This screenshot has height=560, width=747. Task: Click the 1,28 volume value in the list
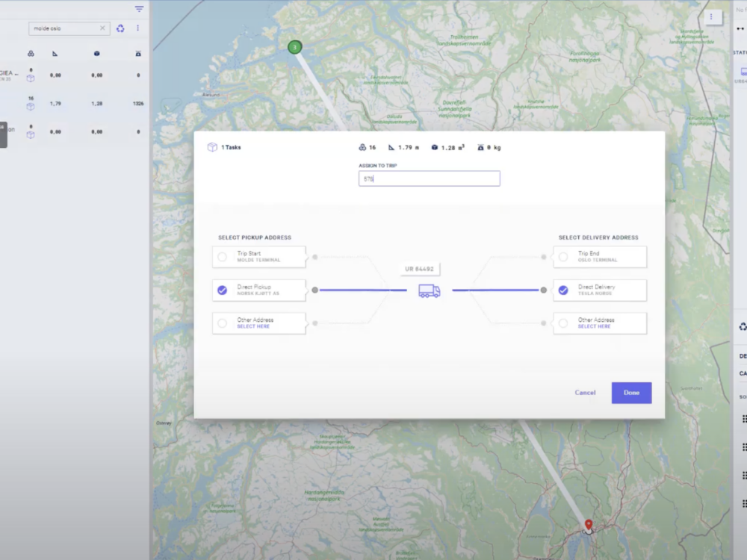point(96,103)
